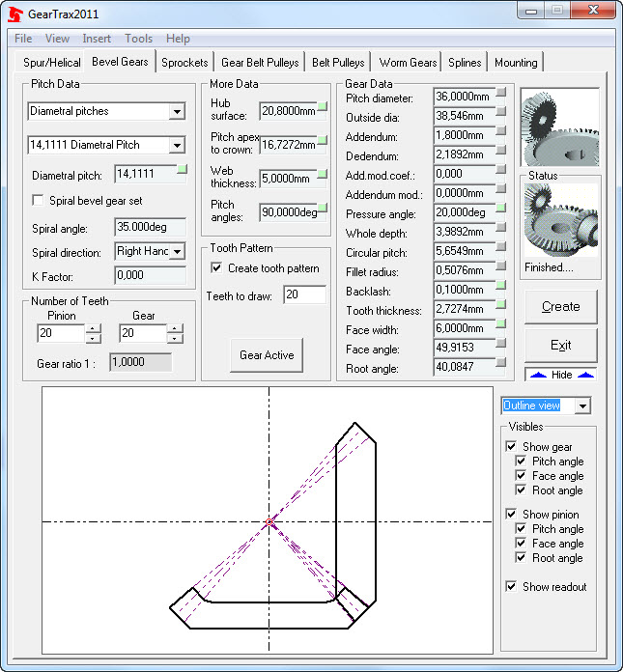Click the Hide button with blue arrows
The image size is (623, 672).
562,375
